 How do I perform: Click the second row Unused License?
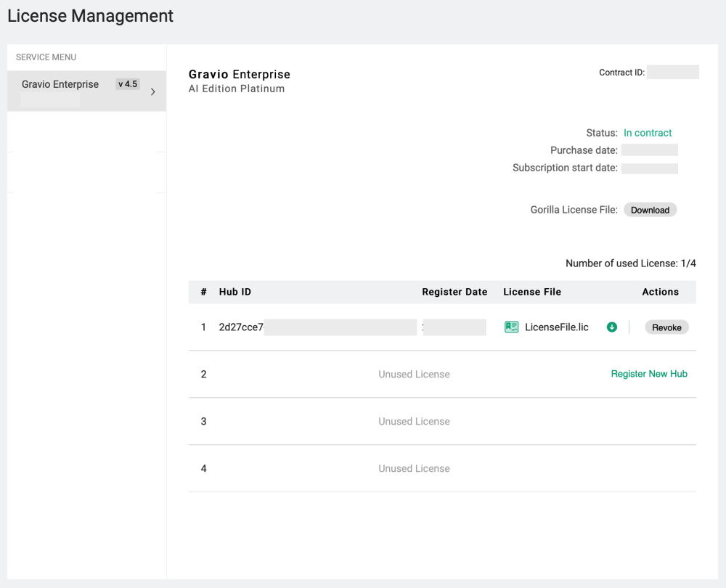(414, 375)
